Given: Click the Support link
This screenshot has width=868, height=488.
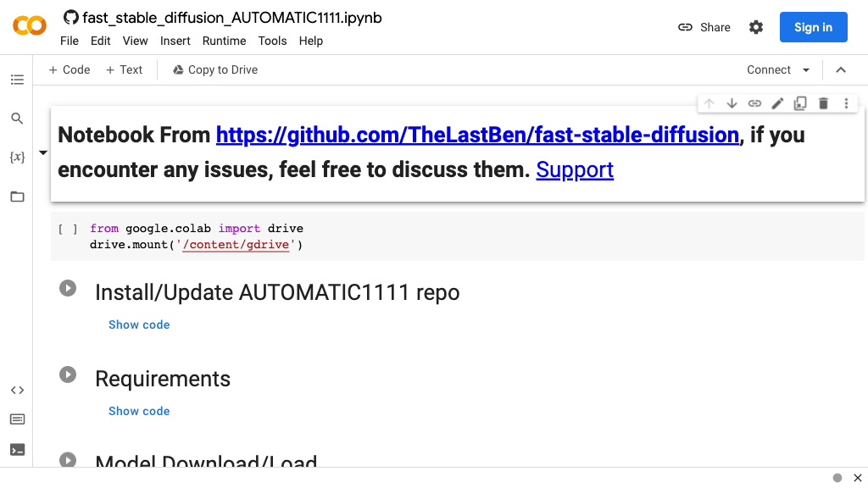Looking at the screenshot, I should (x=575, y=169).
